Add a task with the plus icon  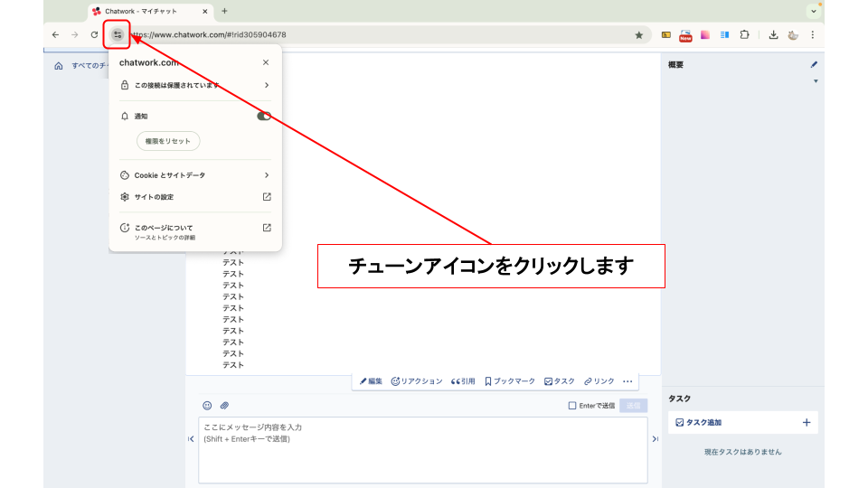click(x=807, y=422)
